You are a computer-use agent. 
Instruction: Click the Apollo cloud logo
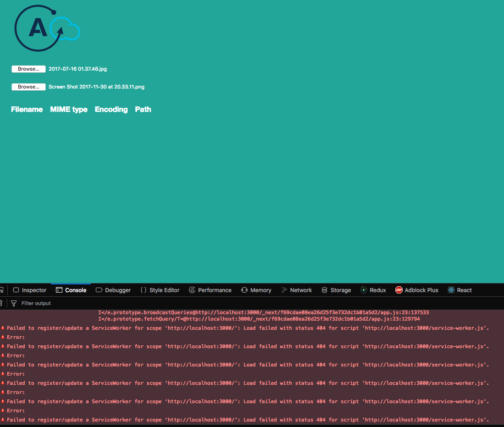pyautogui.click(x=47, y=28)
